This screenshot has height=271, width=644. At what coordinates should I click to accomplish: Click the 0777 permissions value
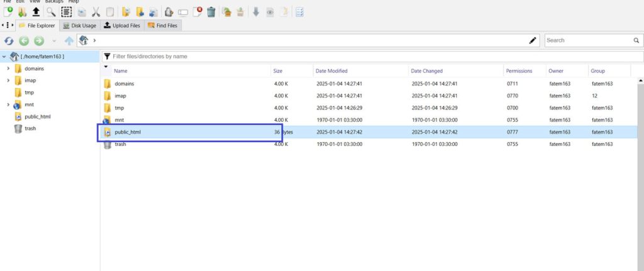point(513,132)
